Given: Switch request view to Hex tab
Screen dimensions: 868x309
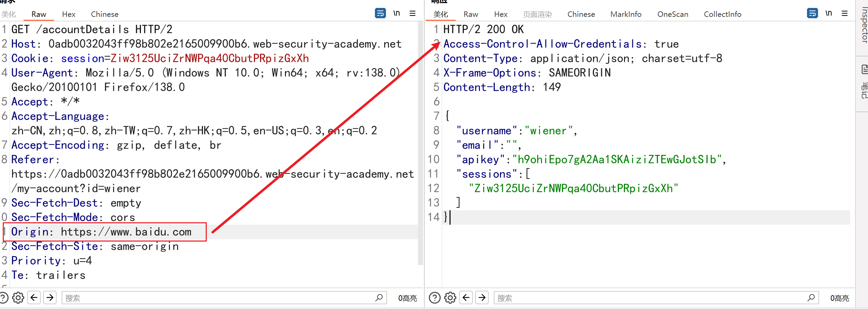Looking at the screenshot, I should [x=69, y=14].
